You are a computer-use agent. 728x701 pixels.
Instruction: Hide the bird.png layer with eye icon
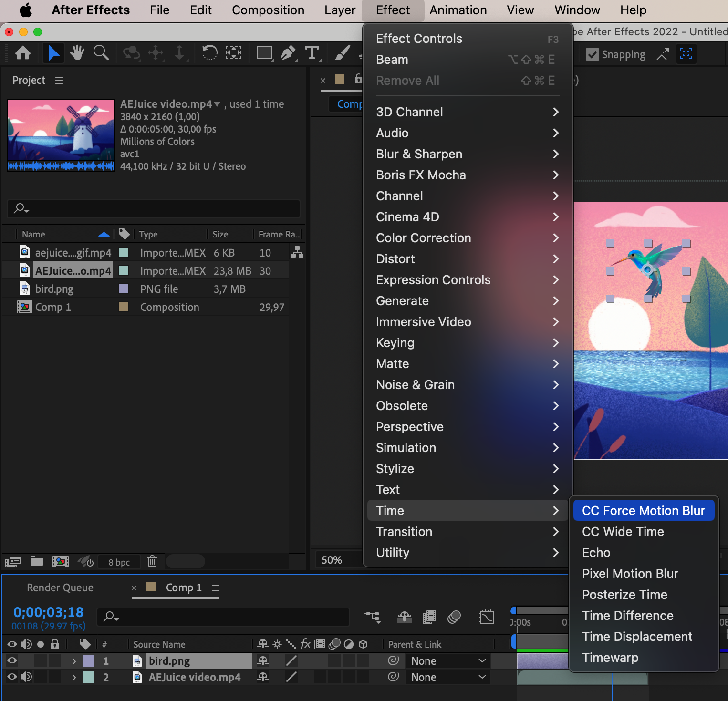coord(12,660)
